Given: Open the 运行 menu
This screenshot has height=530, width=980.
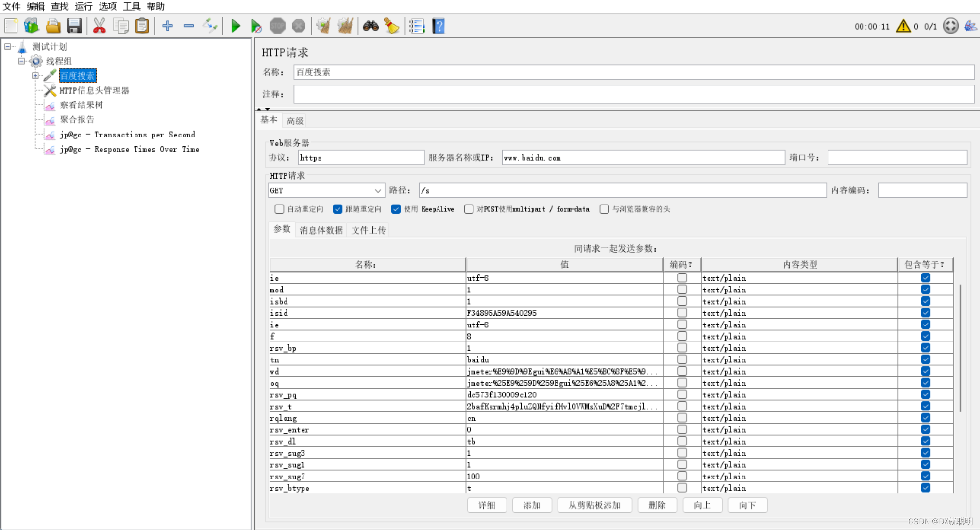Looking at the screenshot, I should (x=84, y=6).
